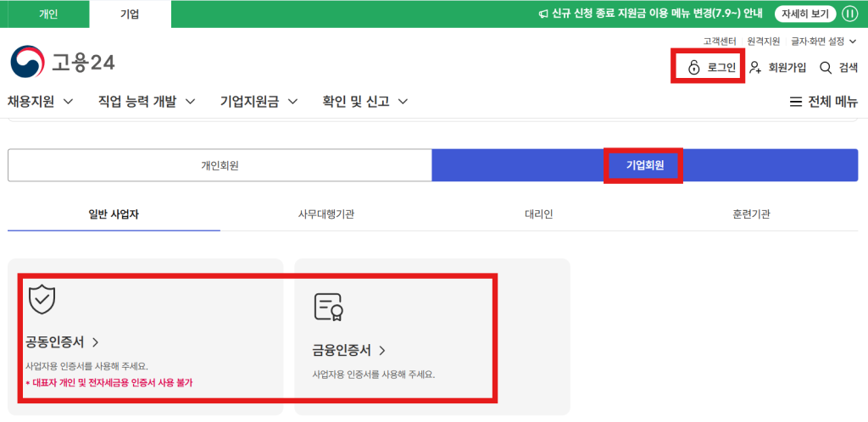
Task: Click the hamburger icon for 전체 메뉴
Action: pos(795,102)
